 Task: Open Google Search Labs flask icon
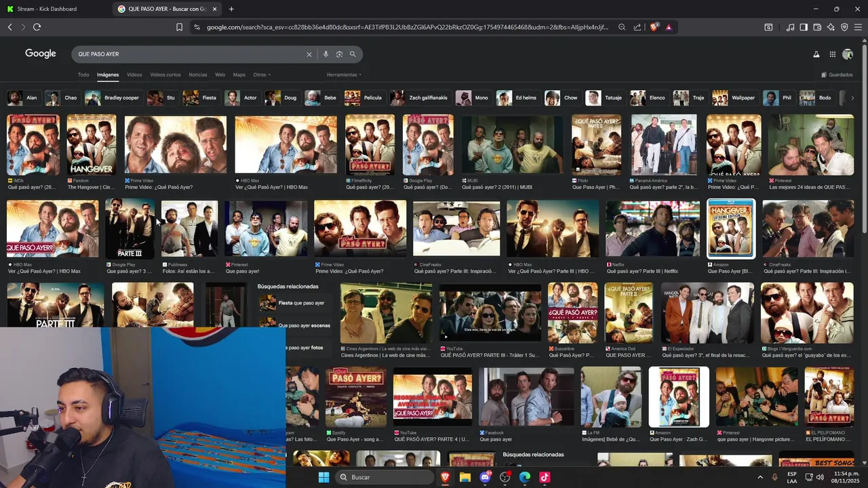pyautogui.click(x=816, y=54)
